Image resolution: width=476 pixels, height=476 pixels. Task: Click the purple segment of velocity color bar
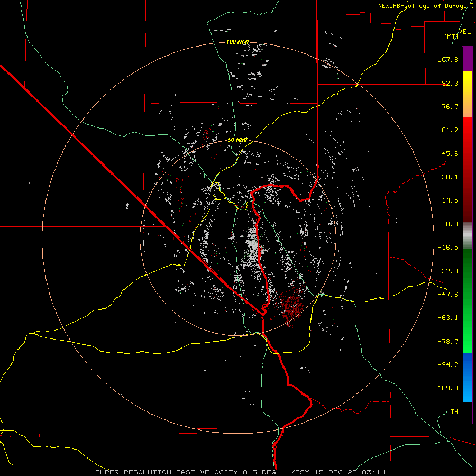click(x=467, y=59)
